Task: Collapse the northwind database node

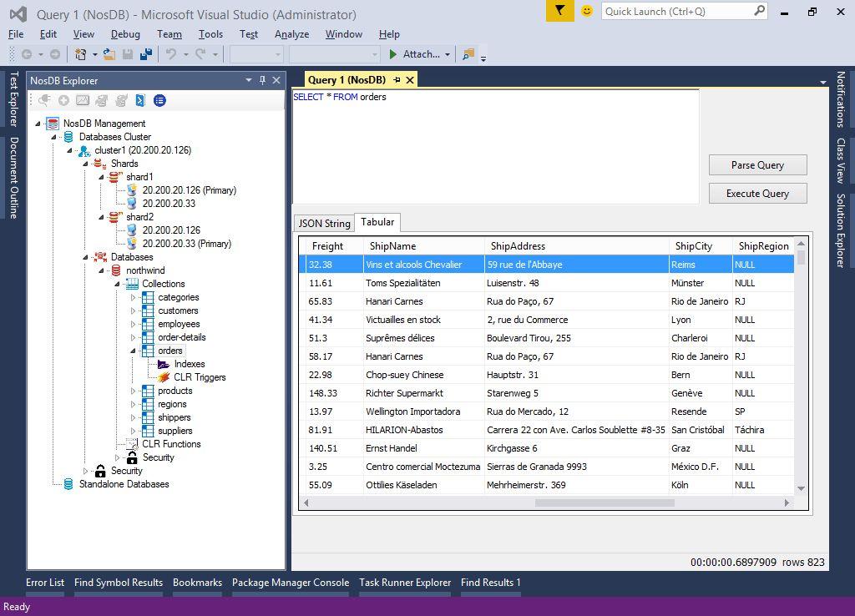Action: point(101,270)
